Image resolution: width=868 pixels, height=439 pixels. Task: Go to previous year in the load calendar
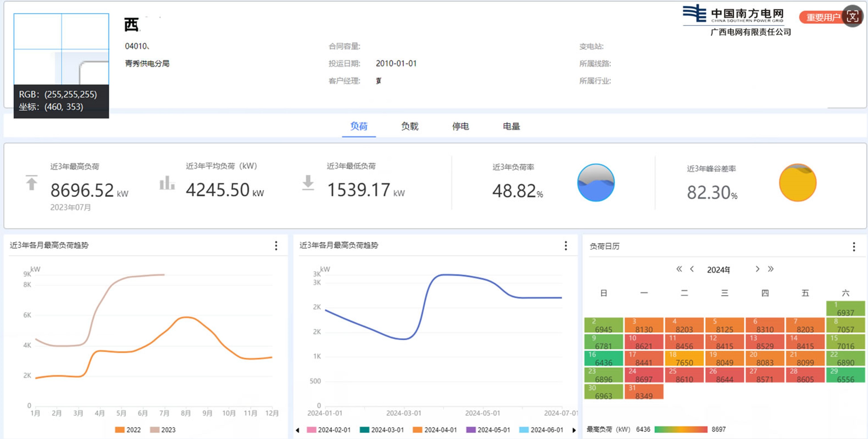(679, 269)
